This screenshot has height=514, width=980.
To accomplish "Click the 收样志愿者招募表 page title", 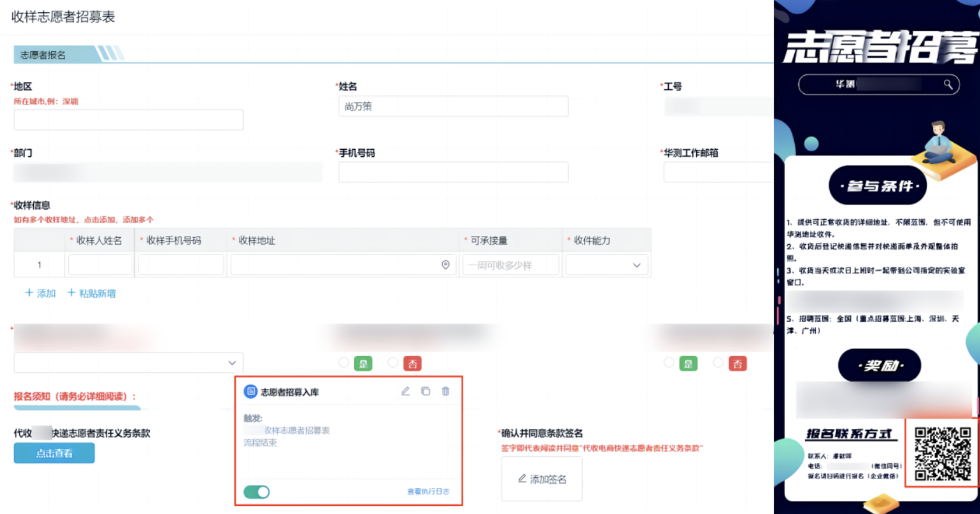I will point(63,17).
